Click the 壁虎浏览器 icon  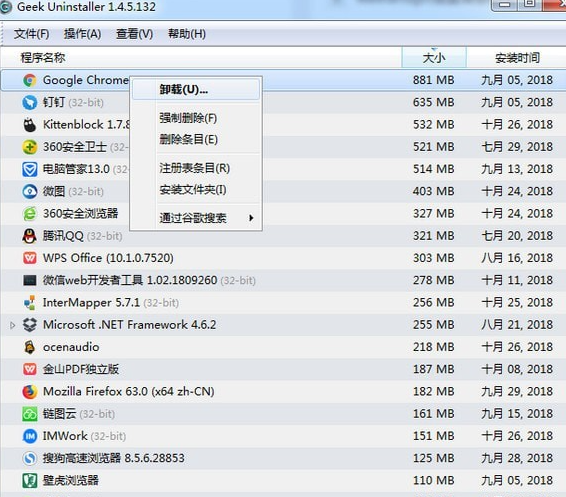point(30,481)
